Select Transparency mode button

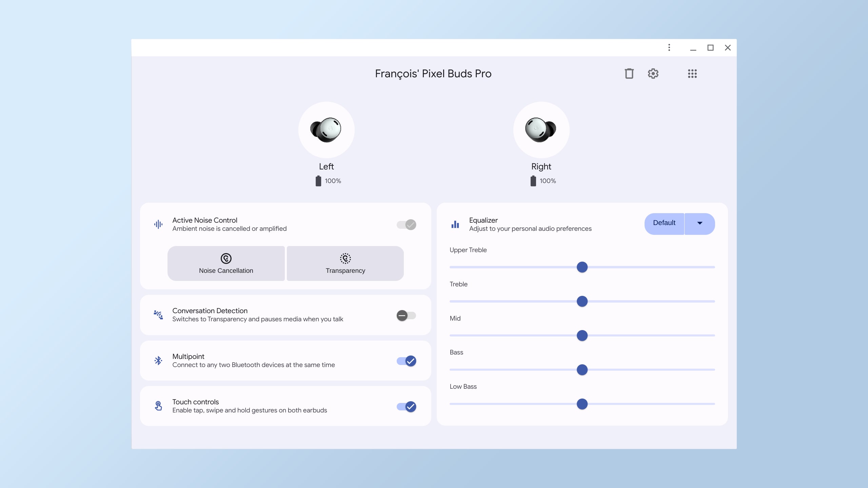click(x=345, y=263)
